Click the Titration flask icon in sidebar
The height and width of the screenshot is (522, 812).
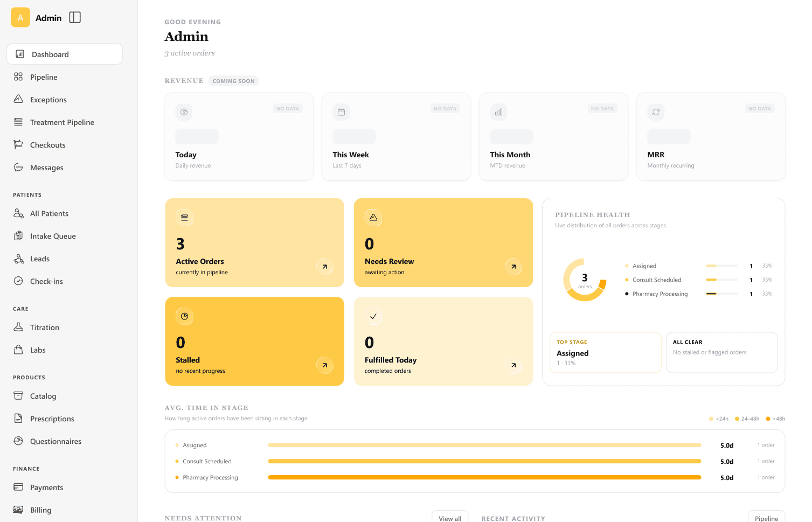pos(18,327)
